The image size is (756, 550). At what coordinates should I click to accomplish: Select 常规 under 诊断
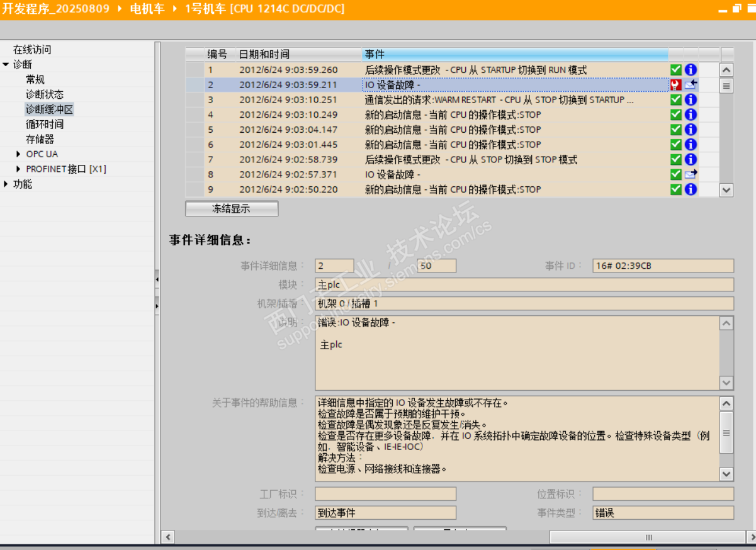click(x=35, y=79)
